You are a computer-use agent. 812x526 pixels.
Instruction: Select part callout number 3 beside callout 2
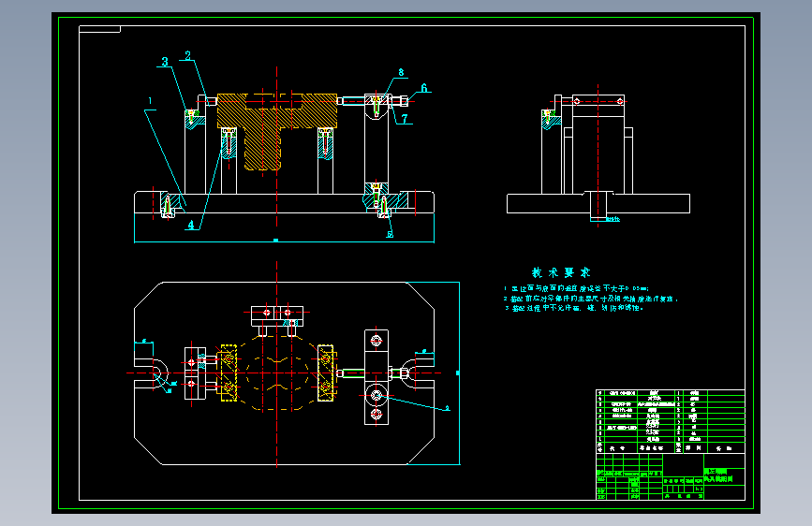[x=165, y=62]
